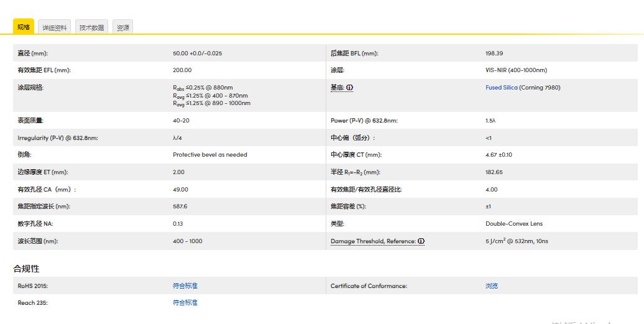
Task: Click the Damage Threshold, Reference label
Action: 373,241
